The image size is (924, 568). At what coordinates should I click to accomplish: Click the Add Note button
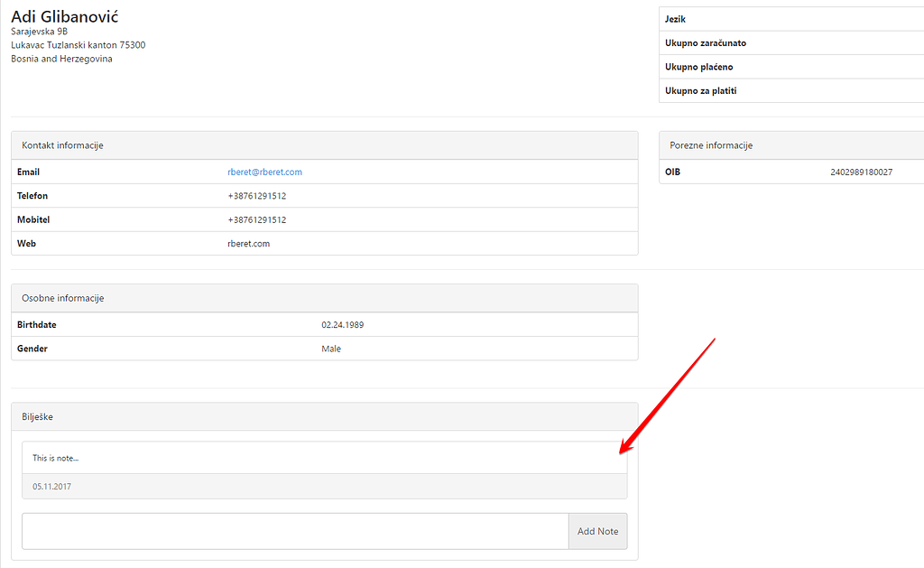[x=597, y=531]
